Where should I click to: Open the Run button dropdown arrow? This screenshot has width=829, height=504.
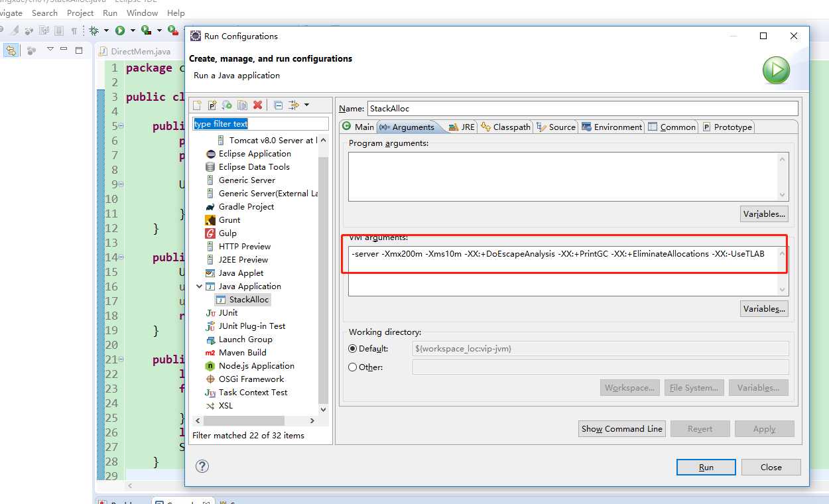pos(133,31)
